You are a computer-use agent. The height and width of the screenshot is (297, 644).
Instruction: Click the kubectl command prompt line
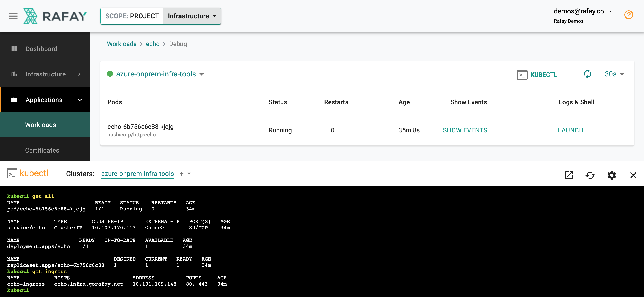18,290
